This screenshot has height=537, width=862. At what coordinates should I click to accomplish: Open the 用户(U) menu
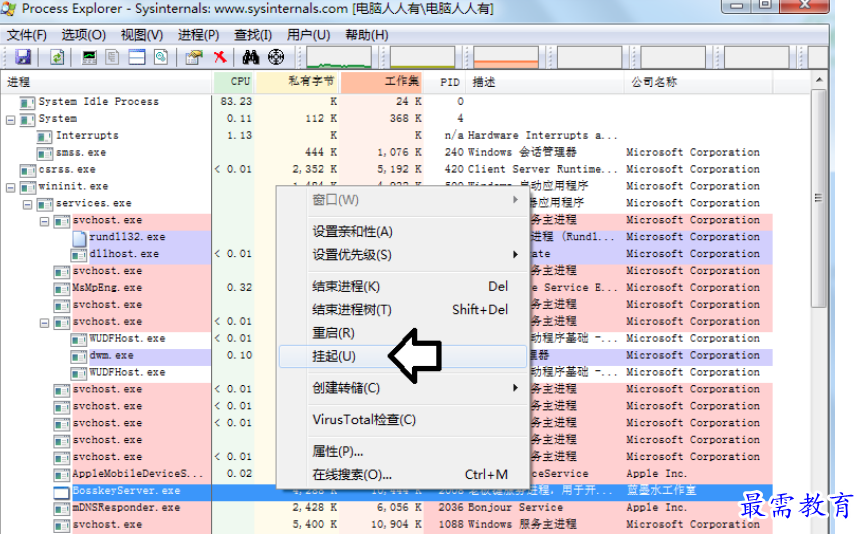click(x=308, y=35)
